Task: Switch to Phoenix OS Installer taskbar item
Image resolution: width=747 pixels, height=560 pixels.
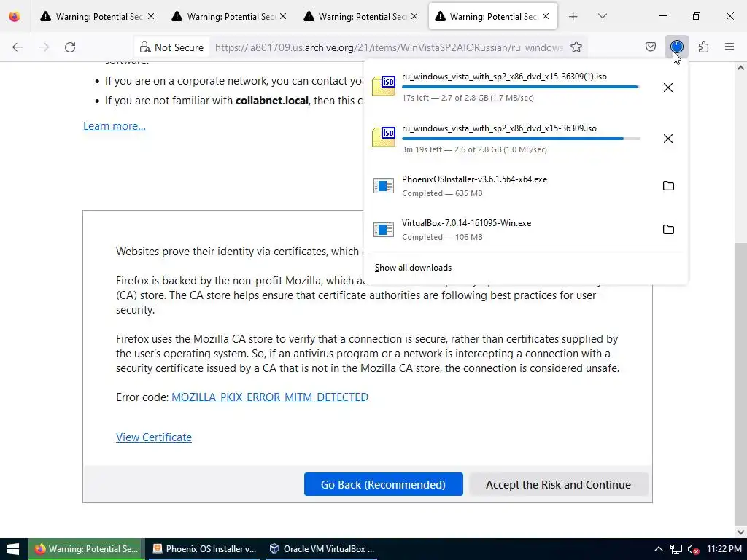Action: click(204, 549)
